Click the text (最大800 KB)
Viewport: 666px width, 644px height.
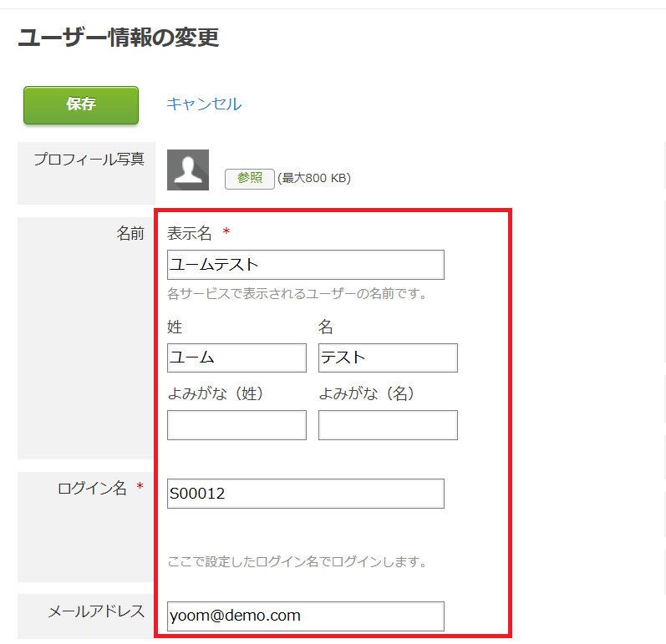314,178
